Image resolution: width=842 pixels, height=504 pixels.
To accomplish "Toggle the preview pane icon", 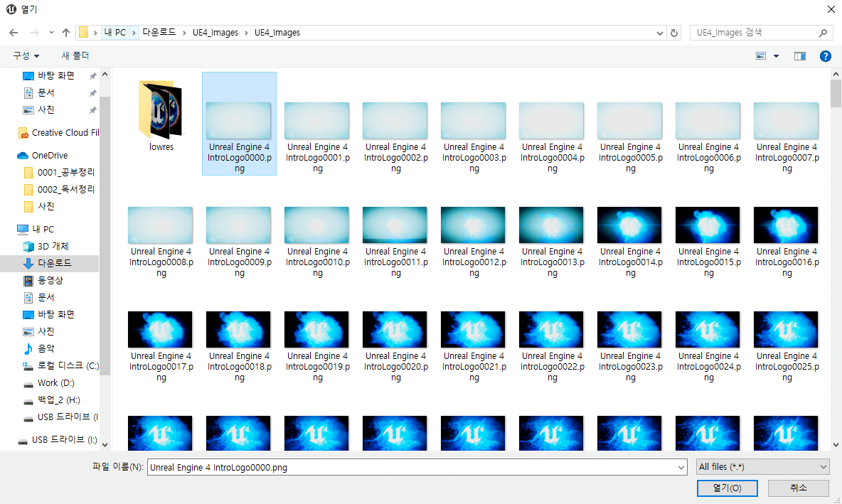I will [799, 56].
